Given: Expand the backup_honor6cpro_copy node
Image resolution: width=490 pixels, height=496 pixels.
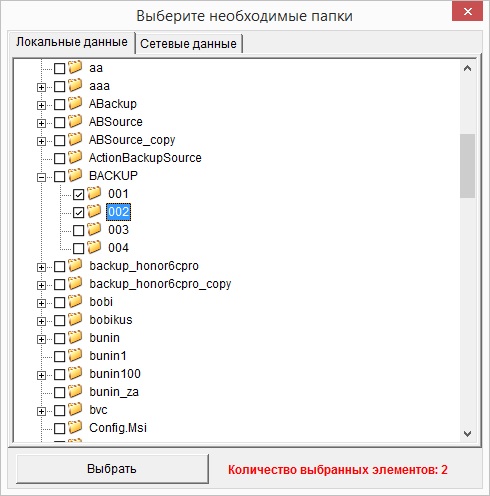Looking at the screenshot, I should 41,285.
